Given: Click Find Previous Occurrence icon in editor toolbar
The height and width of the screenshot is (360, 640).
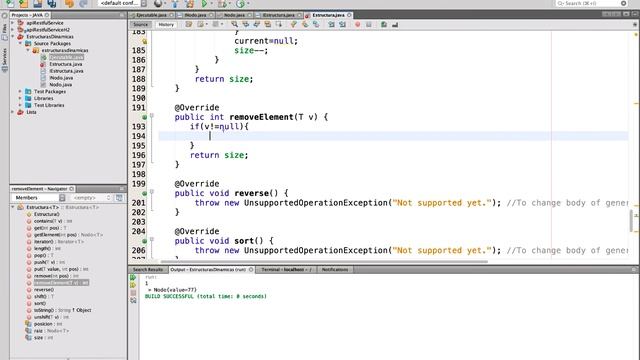Looking at the screenshot, I should 245,24.
